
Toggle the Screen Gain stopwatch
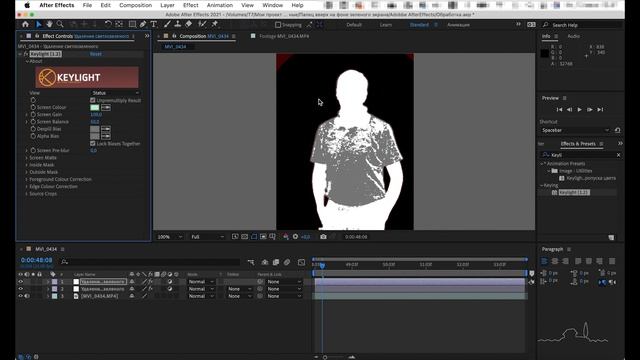33,115
